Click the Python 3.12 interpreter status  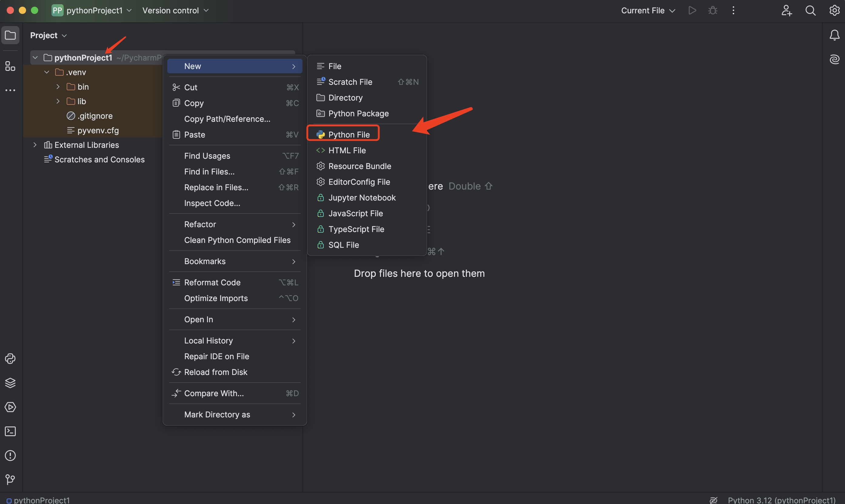point(781,500)
